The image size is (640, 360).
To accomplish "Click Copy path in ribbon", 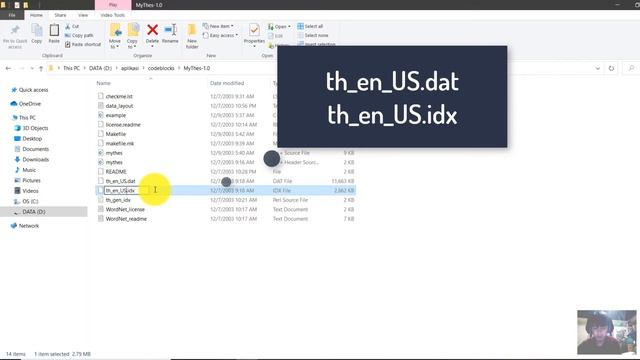I will pyautogui.click(x=79, y=36).
